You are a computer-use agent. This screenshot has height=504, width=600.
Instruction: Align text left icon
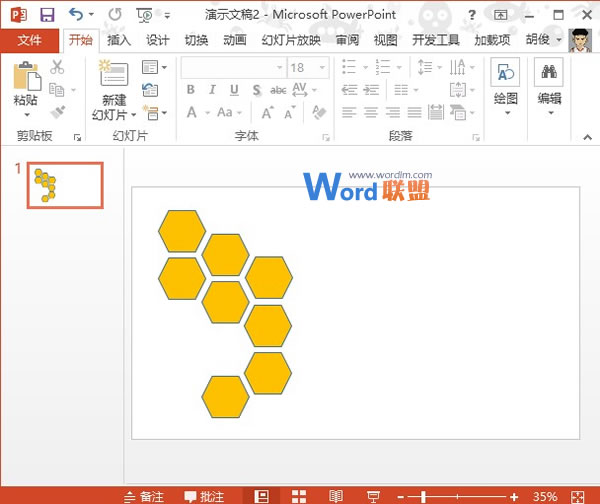[x=349, y=113]
